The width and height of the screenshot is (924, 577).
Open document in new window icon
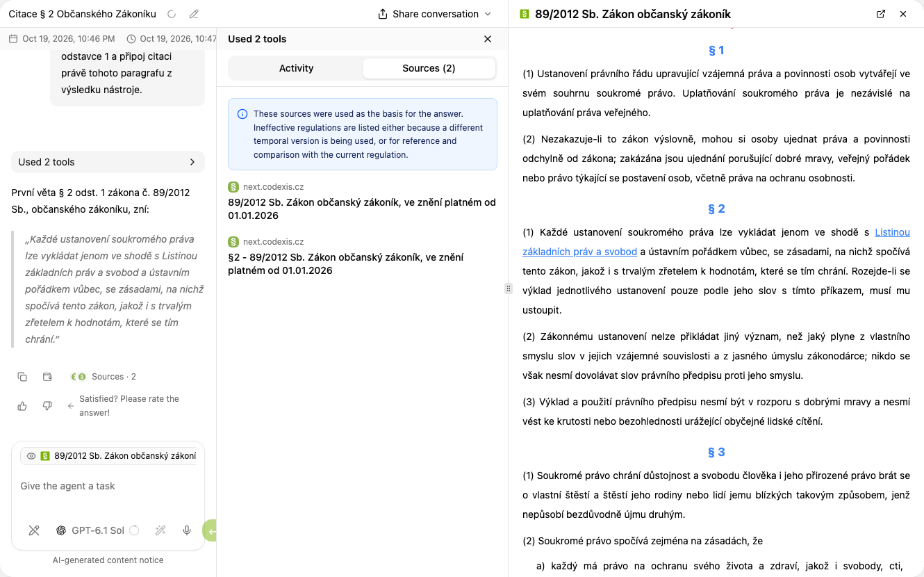(881, 14)
